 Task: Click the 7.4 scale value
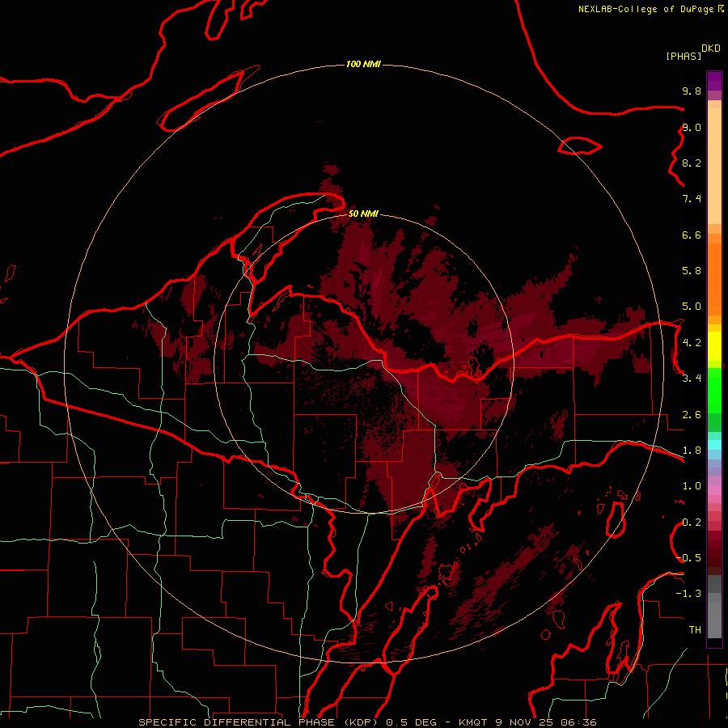[692, 199]
